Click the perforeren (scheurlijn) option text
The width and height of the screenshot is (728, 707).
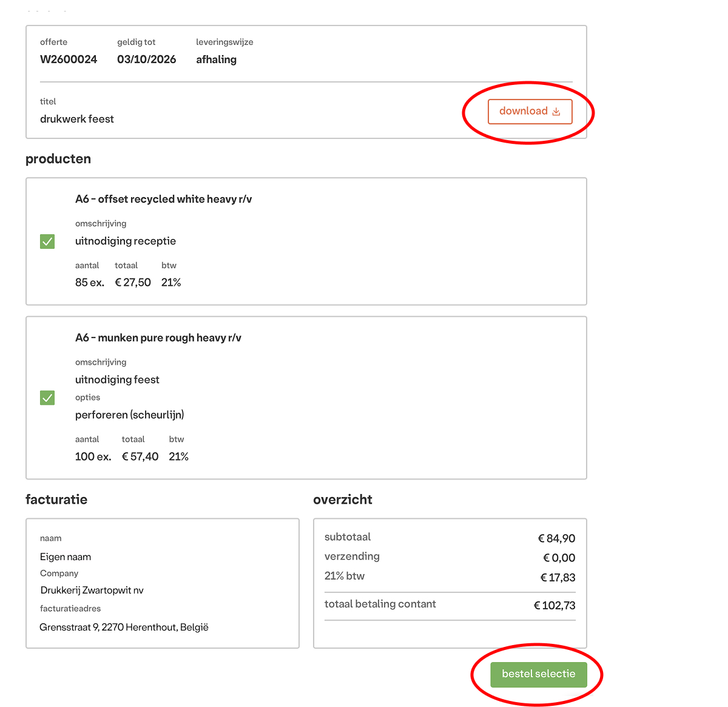pos(130,415)
